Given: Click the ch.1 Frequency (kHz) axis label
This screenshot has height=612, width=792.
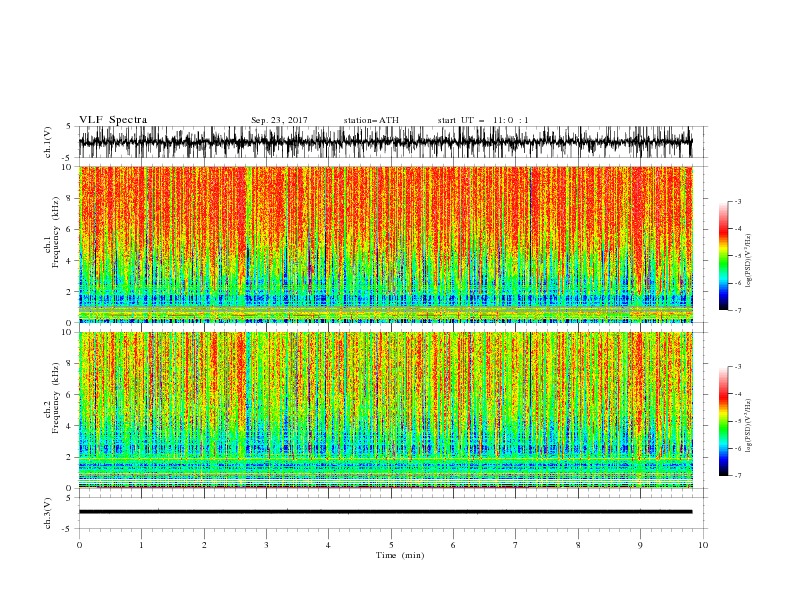Looking at the screenshot, I should 52,232.
